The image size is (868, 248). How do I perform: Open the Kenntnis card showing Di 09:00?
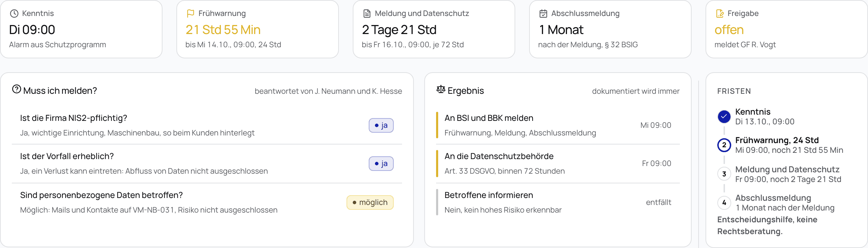tap(81, 29)
